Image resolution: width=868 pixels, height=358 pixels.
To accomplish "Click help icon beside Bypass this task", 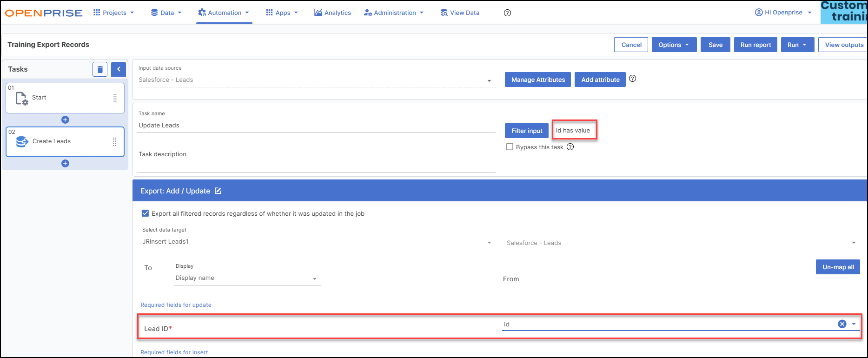I will pos(570,147).
